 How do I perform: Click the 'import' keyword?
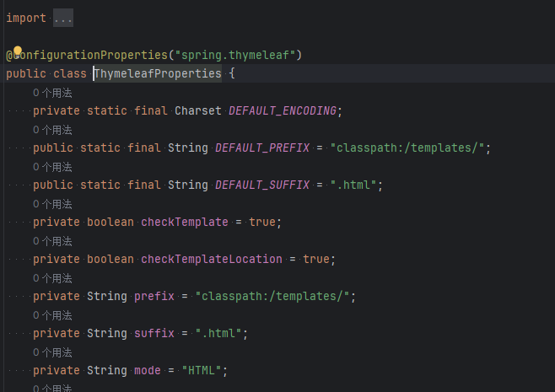(x=26, y=18)
